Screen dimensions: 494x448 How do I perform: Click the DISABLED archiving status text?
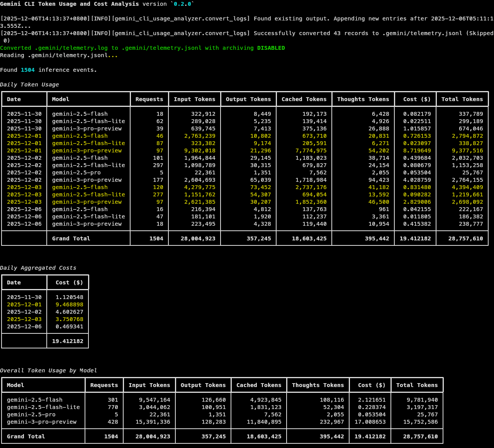coord(271,47)
